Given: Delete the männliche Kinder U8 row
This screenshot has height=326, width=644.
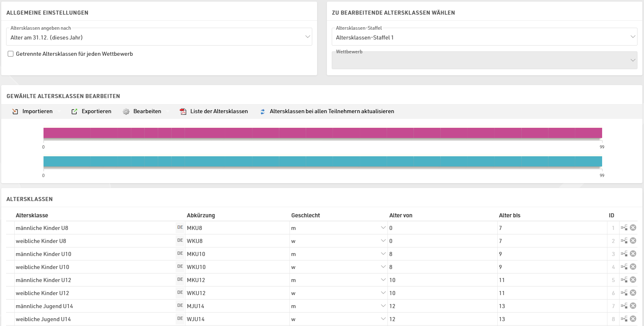Looking at the screenshot, I should click(x=633, y=228).
